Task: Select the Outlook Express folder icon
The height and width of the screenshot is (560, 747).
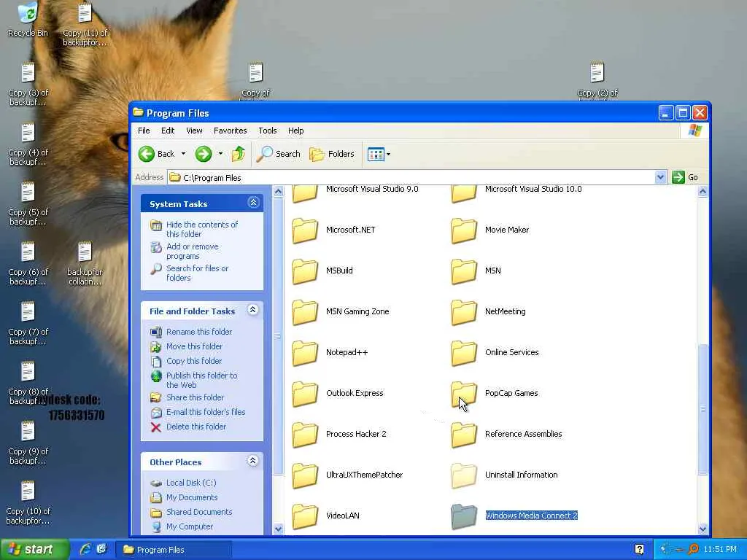Action: pos(305,394)
